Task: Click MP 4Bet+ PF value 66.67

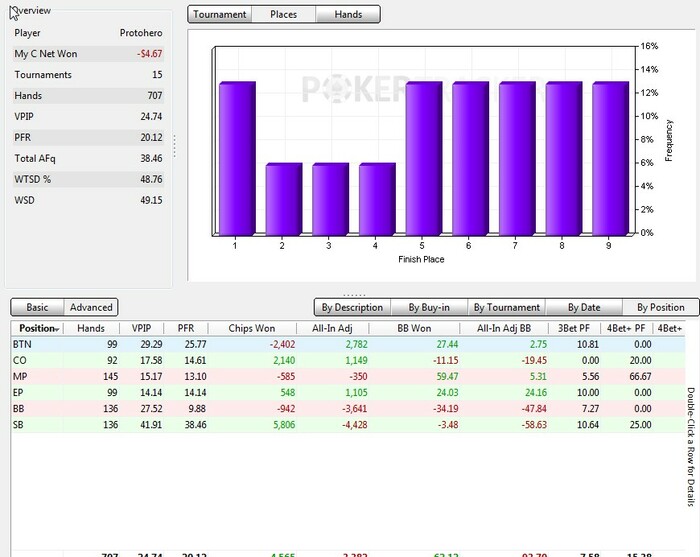Action: [x=640, y=376]
